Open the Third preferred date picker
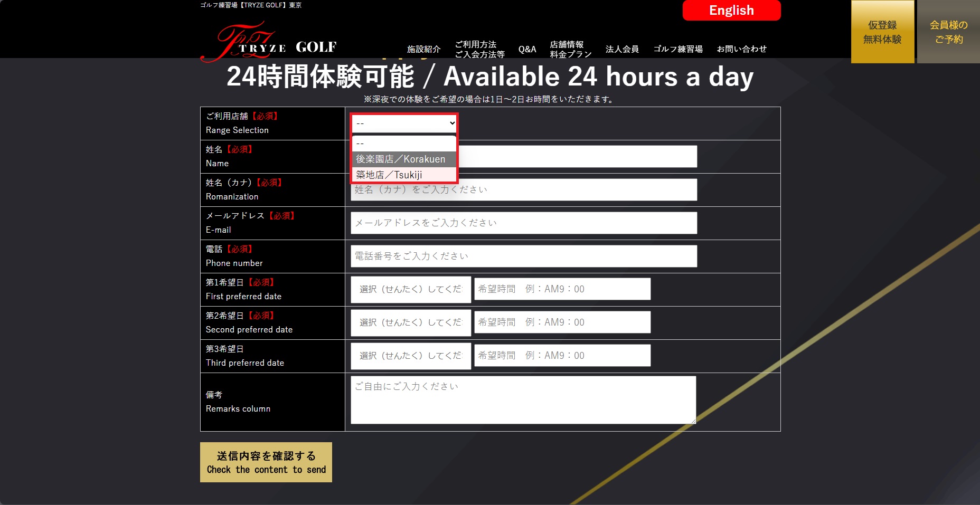This screenshot has width=980, height=505. coord(411,356)
